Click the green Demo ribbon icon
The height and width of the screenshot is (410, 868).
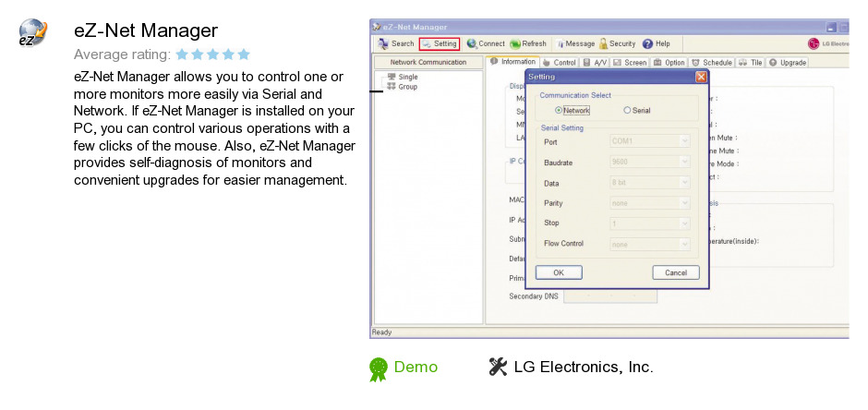pyautogui.click(x=378, y=369)
